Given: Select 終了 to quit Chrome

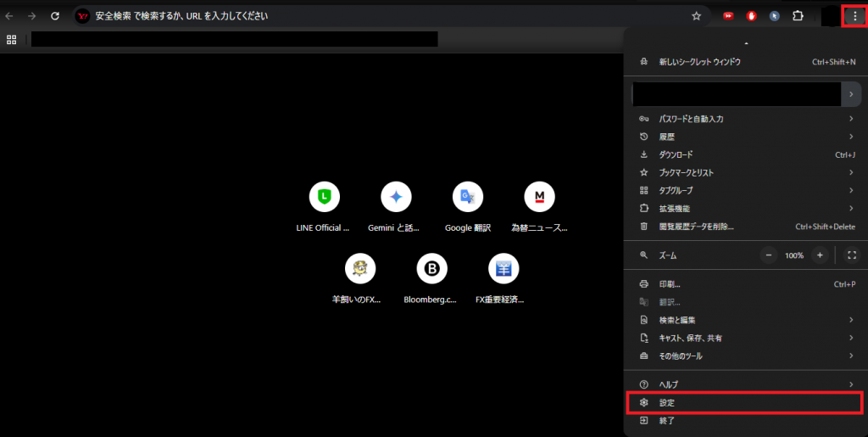Looking at the screenshot, I should (x=745, y=420).
